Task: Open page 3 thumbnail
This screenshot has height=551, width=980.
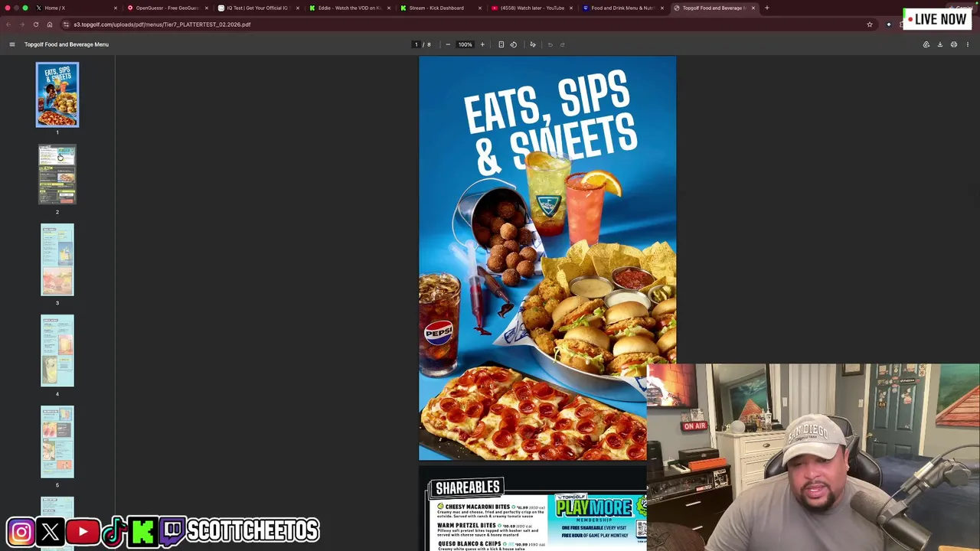Action: [x=57, y=259]
